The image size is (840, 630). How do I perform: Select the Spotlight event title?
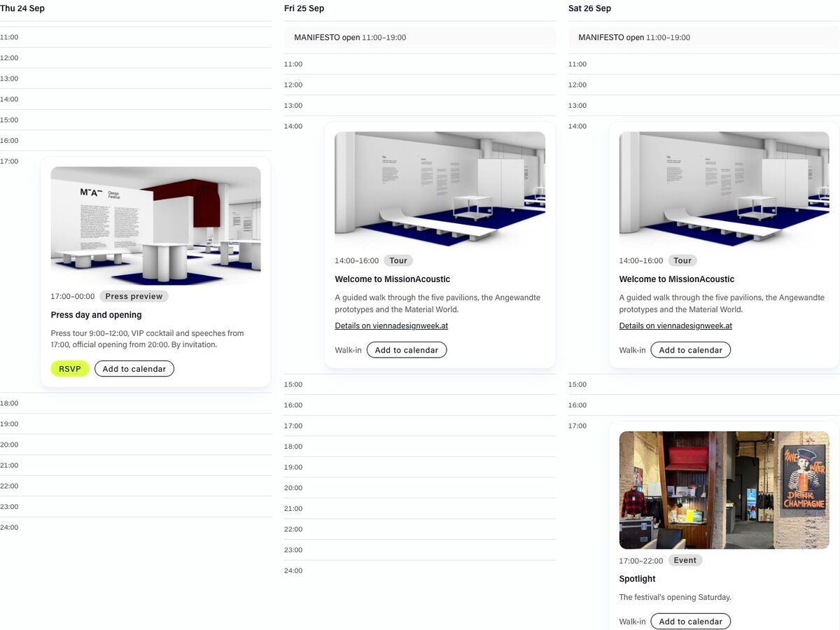point(637,579)
